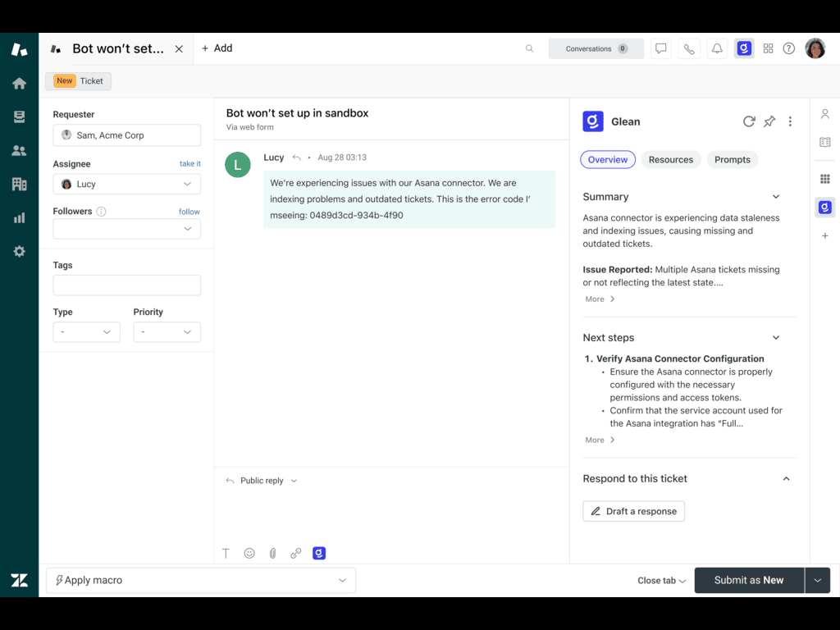Click the emoji picker icon

pos(249,554)
